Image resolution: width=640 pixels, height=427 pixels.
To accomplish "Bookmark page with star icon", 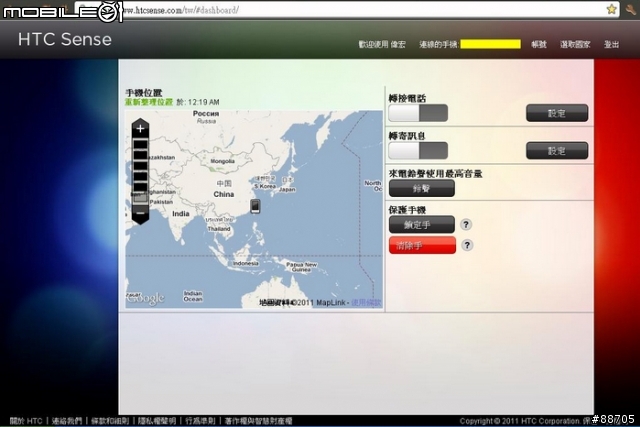I will pyautogui.click(x=611, y=9).
